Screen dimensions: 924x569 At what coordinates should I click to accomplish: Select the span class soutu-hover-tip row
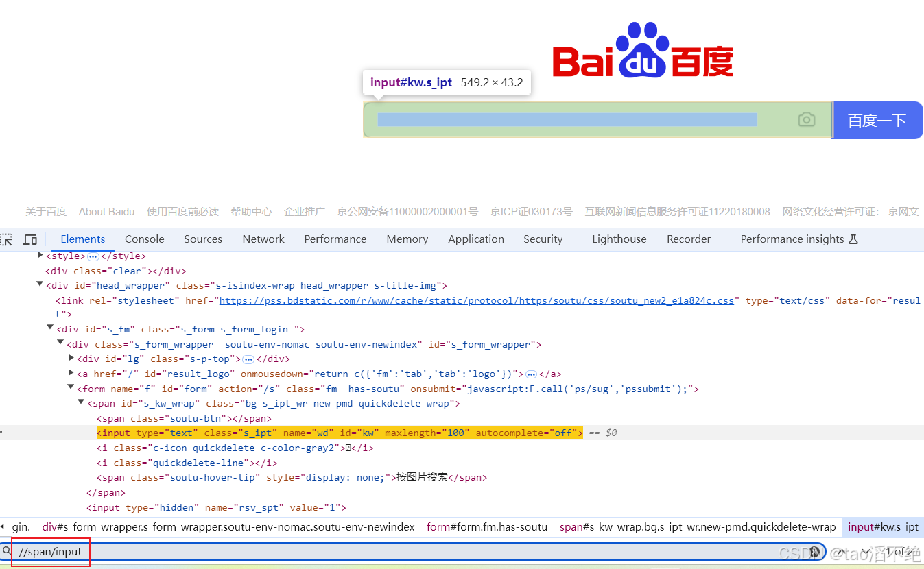[292, 477]
